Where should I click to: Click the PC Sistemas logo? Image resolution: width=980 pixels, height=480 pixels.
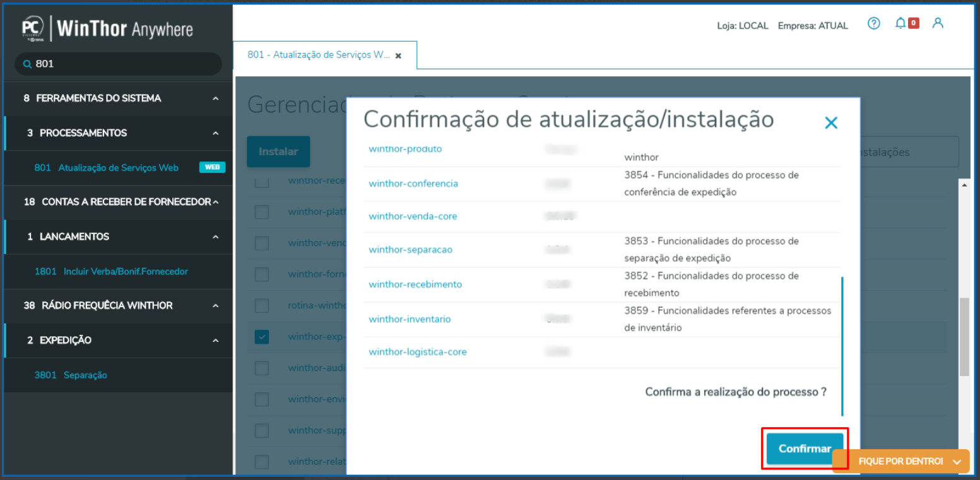(x=33, y=28)
